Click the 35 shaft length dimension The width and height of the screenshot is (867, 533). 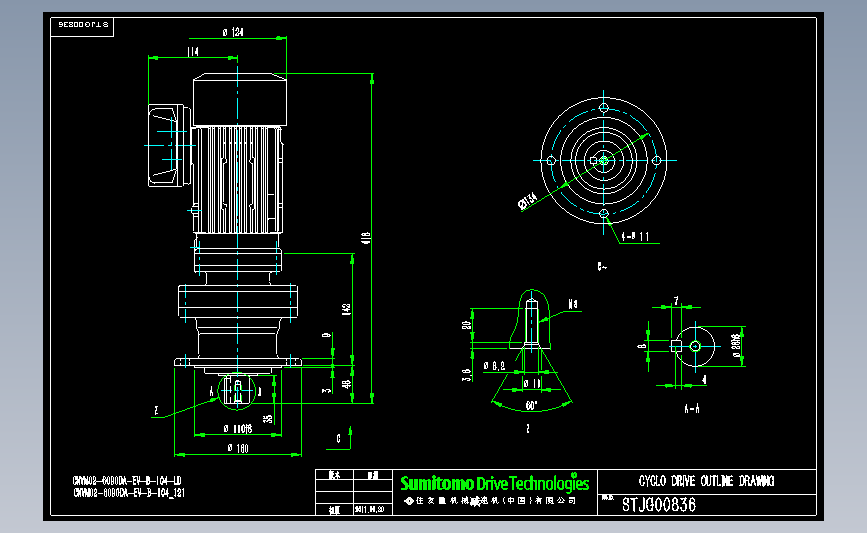pyautogui.click(x=268, y=419)
